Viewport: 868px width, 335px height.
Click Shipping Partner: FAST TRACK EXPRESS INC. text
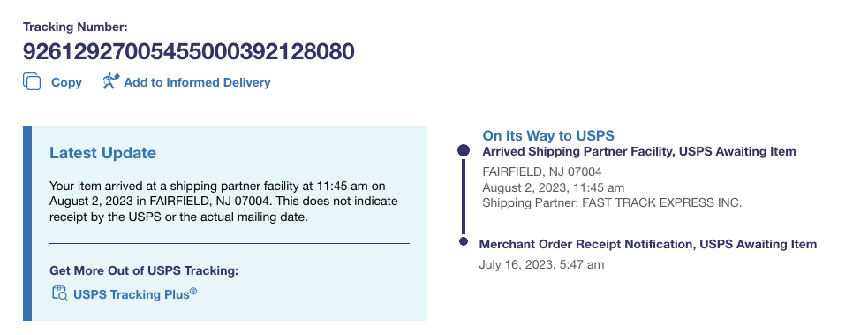pos(612,202)
